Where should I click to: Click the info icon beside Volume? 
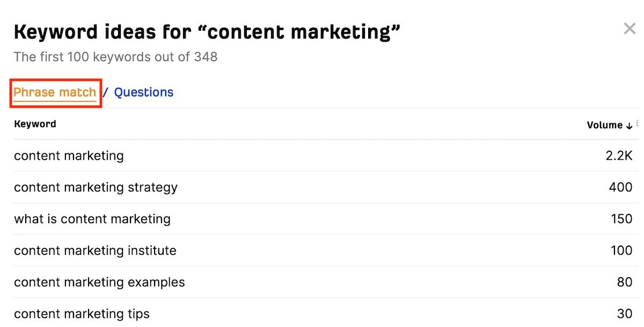click(638, 124)
